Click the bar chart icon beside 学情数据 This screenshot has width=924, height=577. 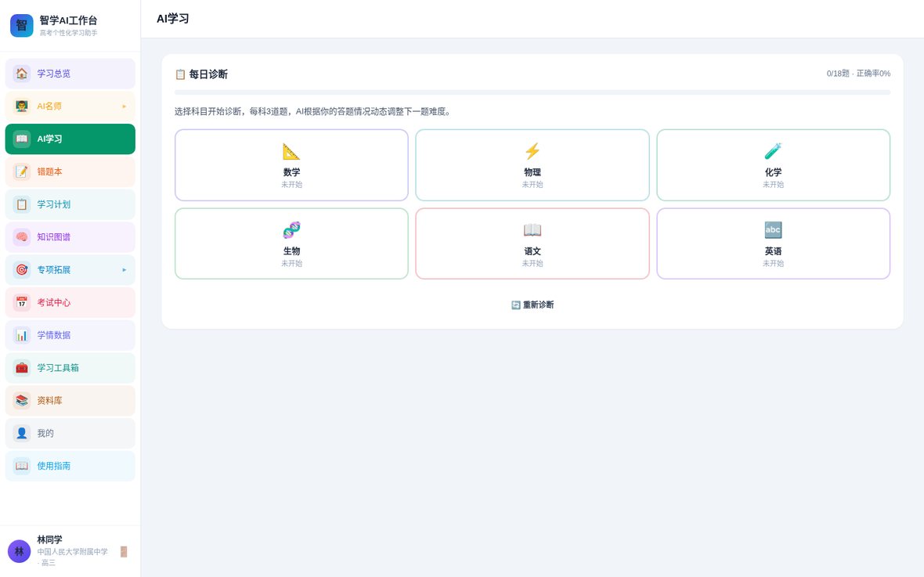coord(22,335)
